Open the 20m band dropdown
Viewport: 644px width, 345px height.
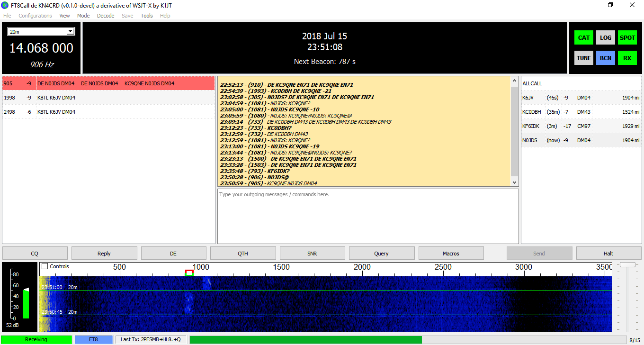click(41, 31)
